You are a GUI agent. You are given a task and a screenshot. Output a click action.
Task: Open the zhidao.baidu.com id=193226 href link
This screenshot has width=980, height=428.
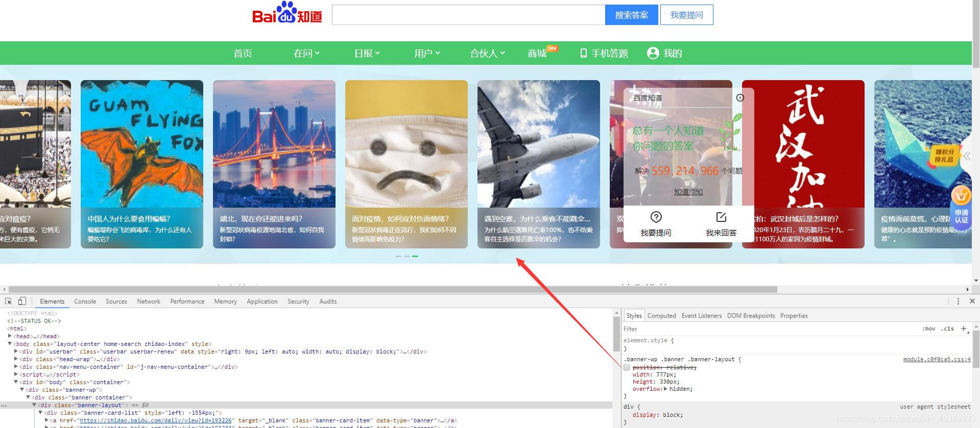point(156,420)
